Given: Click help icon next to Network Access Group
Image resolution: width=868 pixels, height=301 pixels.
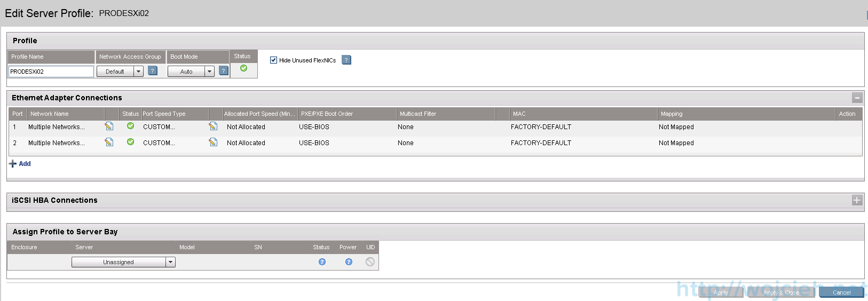Looking at the screenshot, I should tap(153, 71).
